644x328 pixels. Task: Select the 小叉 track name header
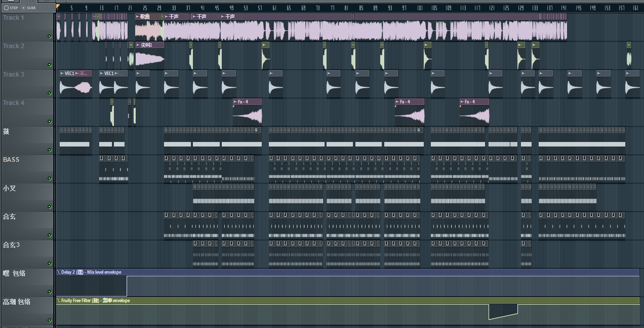coord(10,188)
